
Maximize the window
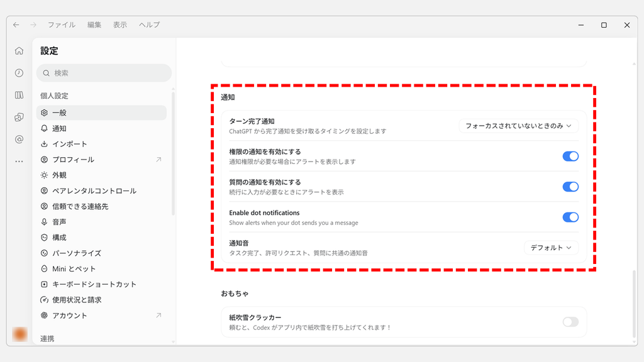(x=604, y=25)
